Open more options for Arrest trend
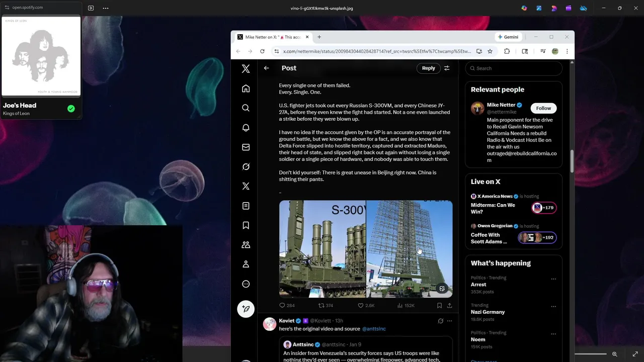This screenshot has height=362, width=644. click(x=553, y=279)
